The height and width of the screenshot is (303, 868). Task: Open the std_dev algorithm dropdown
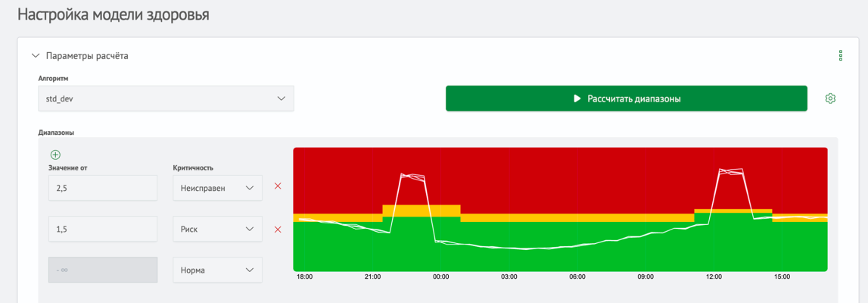pyautogui.click(x=166, y=98)
